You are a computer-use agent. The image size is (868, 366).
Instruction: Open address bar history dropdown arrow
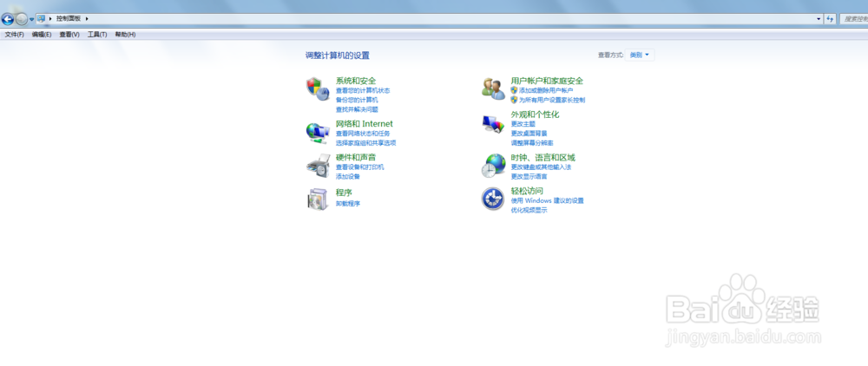coord(819,19)
